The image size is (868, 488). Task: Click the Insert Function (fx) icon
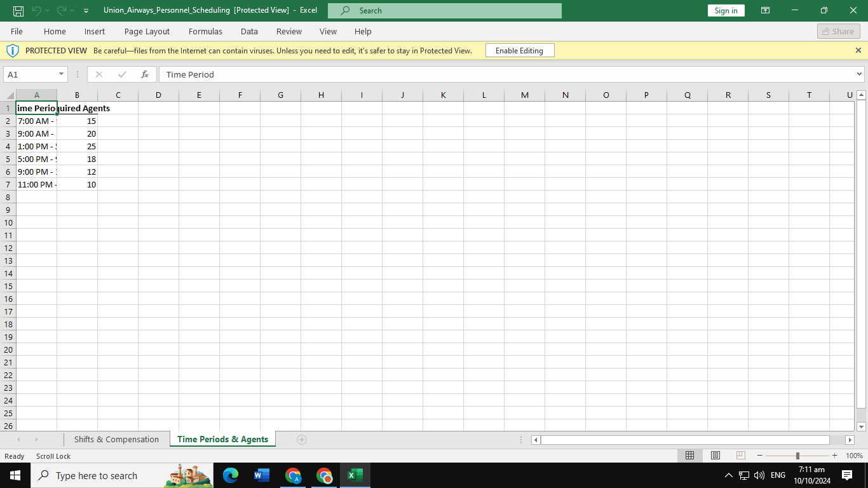pos(145,74)
